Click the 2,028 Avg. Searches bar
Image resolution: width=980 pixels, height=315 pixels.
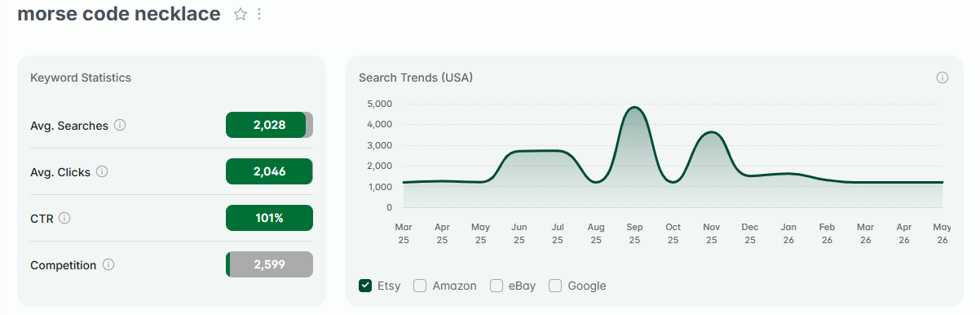coord(269,126)
